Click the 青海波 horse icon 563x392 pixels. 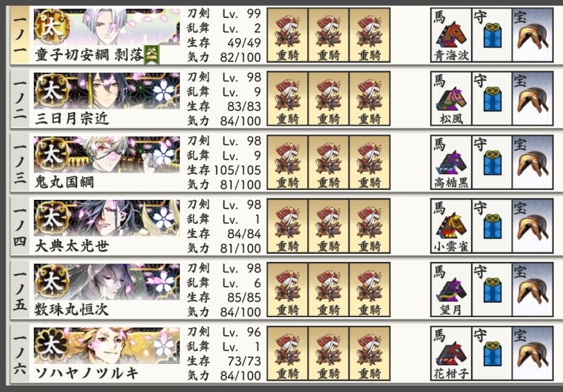(451, 35)
